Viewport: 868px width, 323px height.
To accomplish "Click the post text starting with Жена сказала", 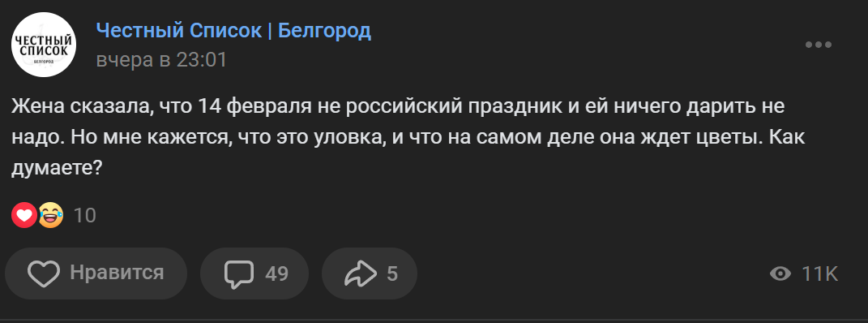I will (408, 137).
